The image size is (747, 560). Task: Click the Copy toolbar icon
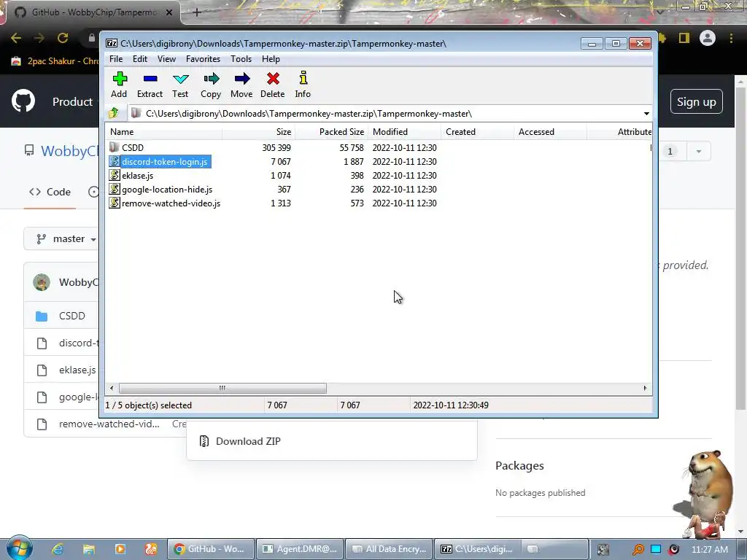211,85
